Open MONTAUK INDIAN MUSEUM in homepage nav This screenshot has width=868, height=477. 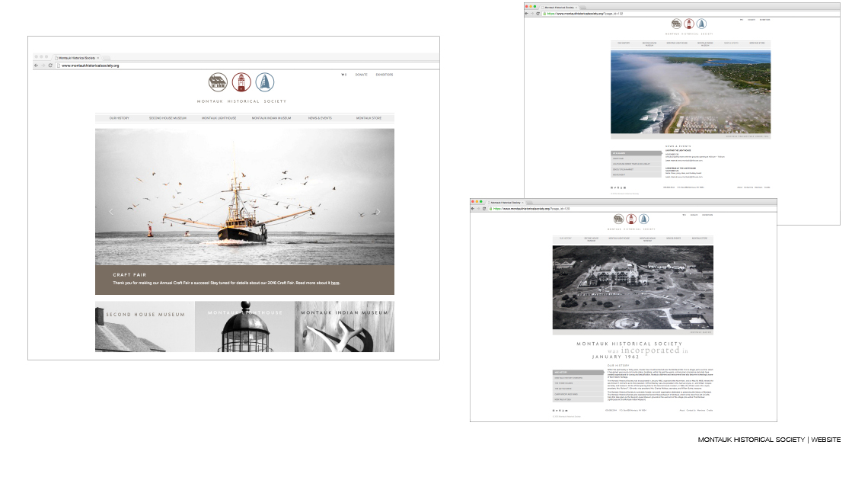pos(271,118)
